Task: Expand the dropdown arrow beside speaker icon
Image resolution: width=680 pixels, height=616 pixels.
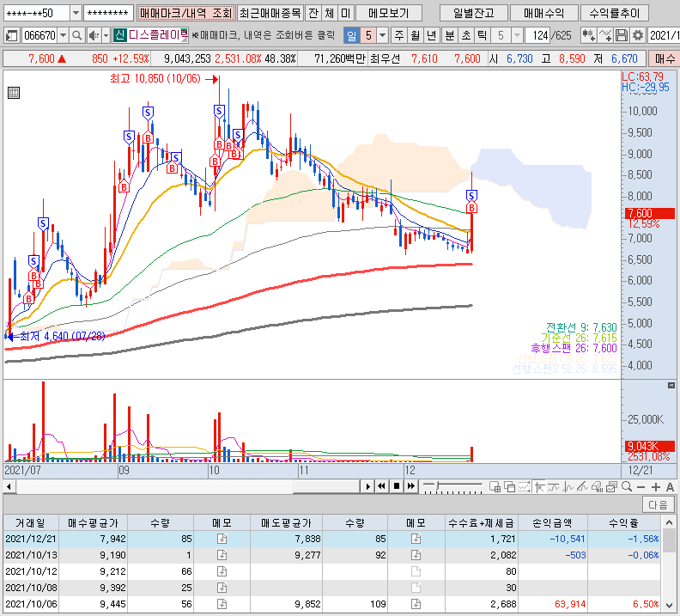Action: pos(106,35)
